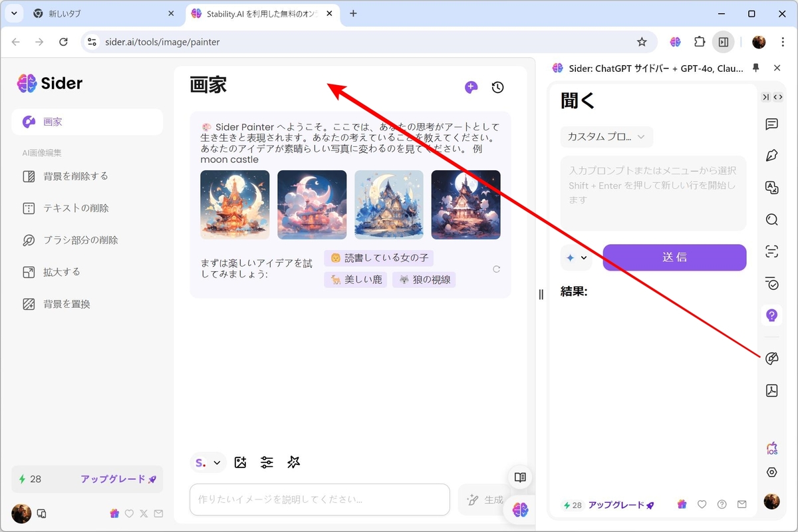
Task: Open the painter palette icon in sidebar rail
Action: point(771,359)
